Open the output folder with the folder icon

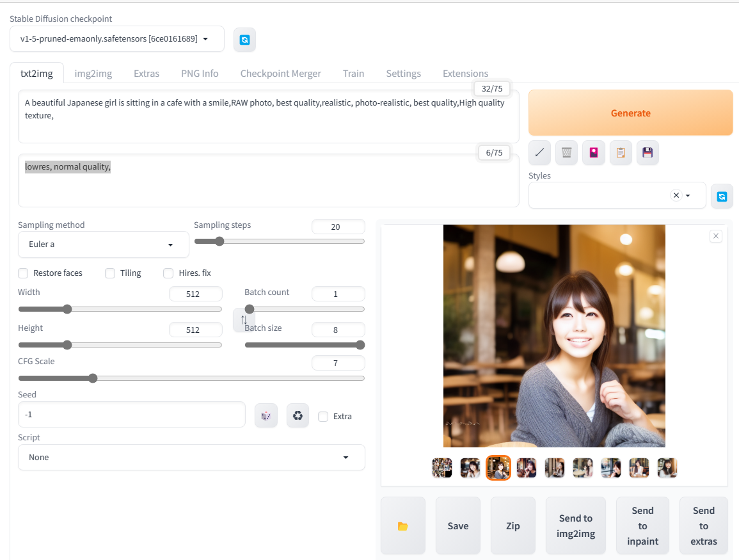403,526
